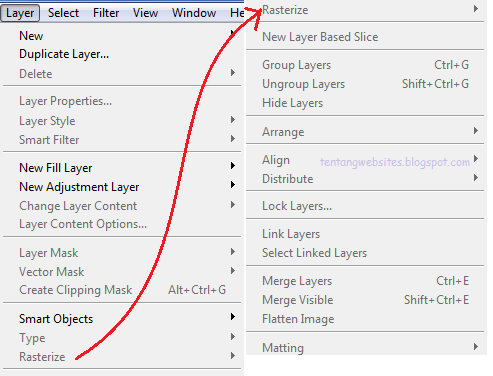Choose Link Layers

click(365, 234)
